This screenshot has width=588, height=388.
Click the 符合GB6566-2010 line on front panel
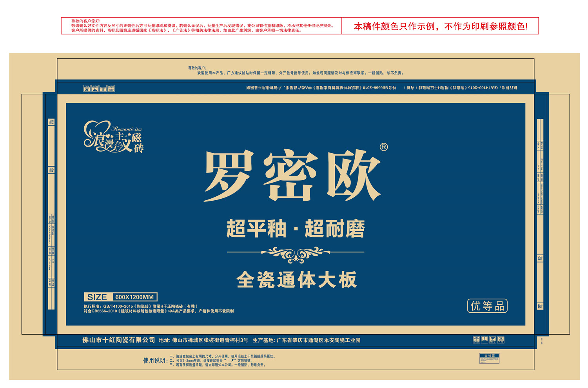[159, 311]
